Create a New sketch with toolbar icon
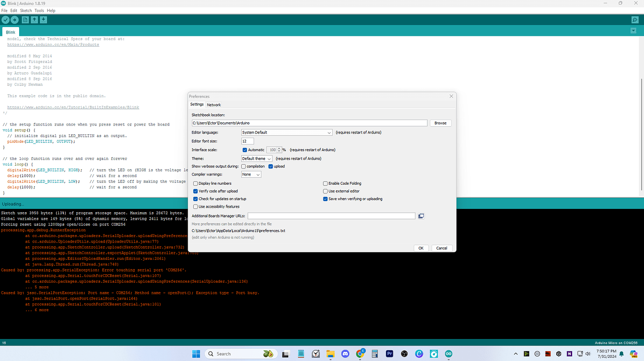The image size is (644, 361). coord(26,20)
